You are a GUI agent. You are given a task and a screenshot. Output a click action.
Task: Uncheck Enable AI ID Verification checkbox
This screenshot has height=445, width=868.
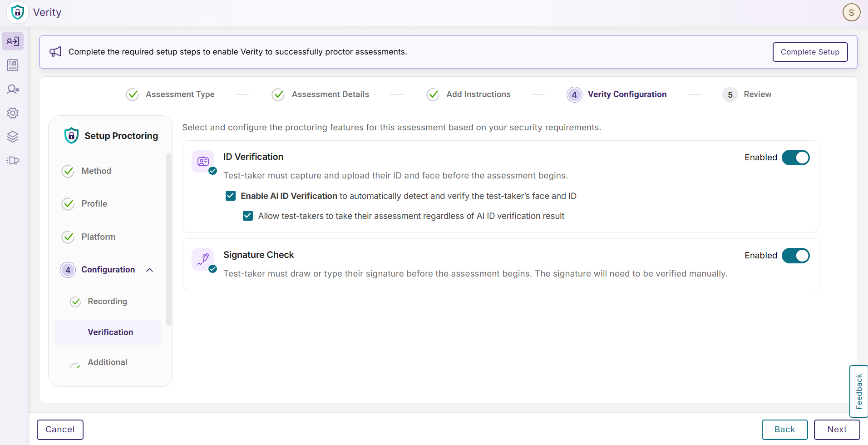(231, 196)
